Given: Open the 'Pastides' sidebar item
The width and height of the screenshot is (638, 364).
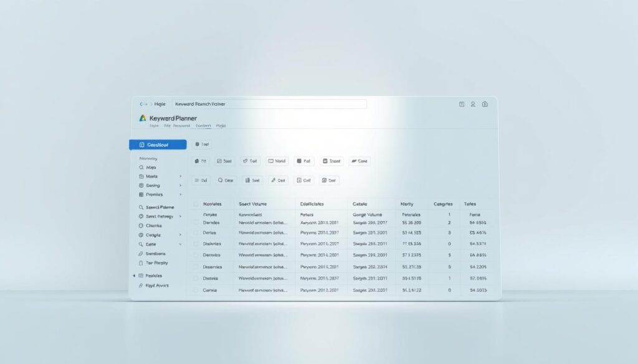Looking at the screenshot, I should (x=150, y=276).
